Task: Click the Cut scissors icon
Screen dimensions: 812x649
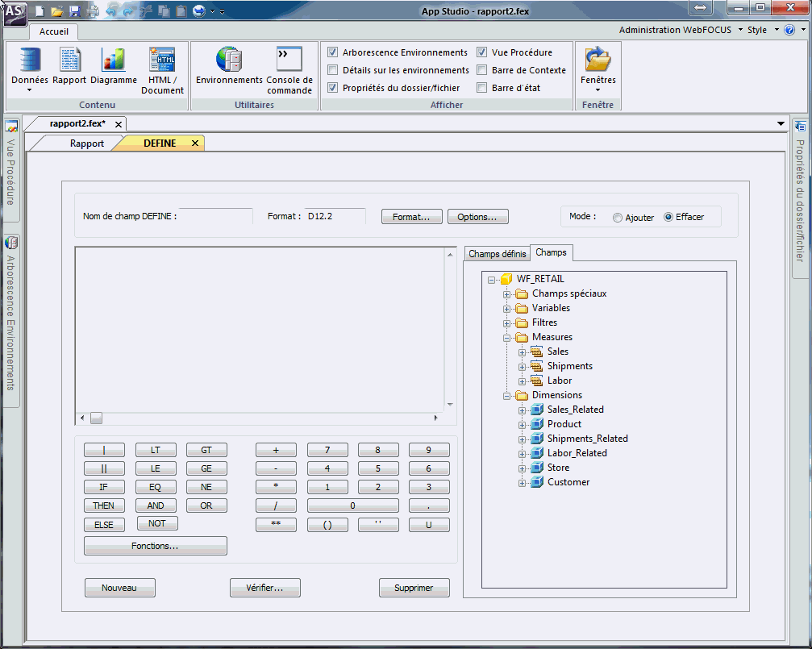Action: (146, 10)
